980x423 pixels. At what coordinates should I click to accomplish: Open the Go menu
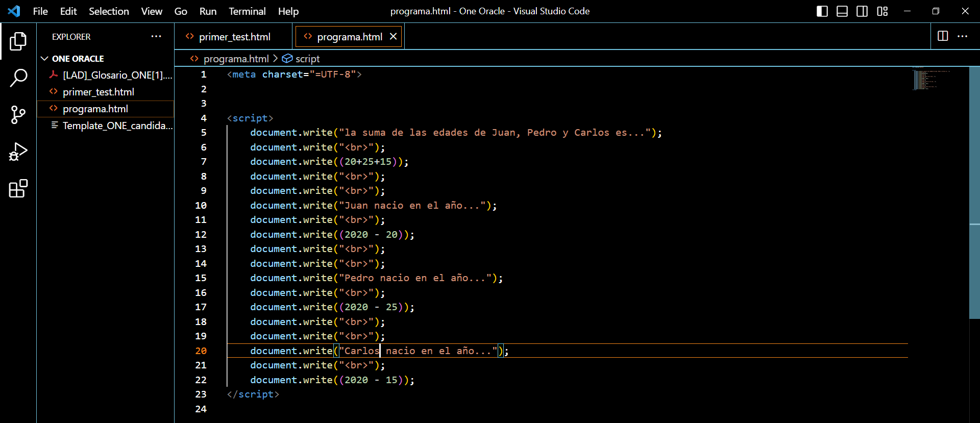click(181, 11)
